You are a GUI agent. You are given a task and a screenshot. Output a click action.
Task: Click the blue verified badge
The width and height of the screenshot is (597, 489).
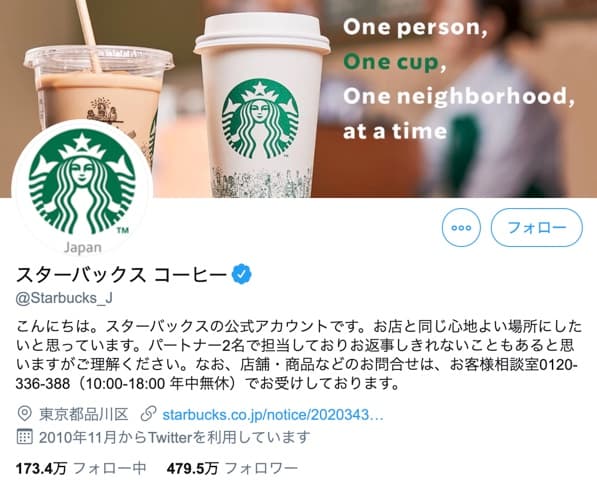coord(242,274)
